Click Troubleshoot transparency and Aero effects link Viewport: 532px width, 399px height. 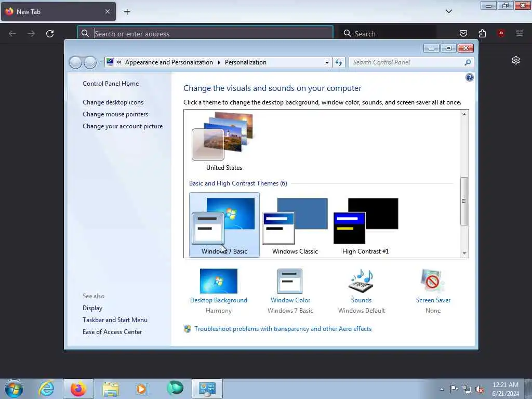pyautogui.click(x=283, y=329)
